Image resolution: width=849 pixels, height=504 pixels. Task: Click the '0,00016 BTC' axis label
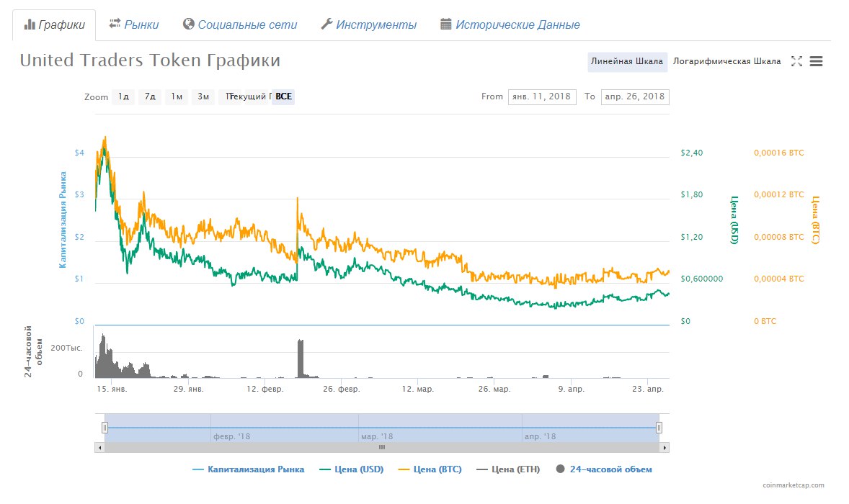(x=778, y=153)
